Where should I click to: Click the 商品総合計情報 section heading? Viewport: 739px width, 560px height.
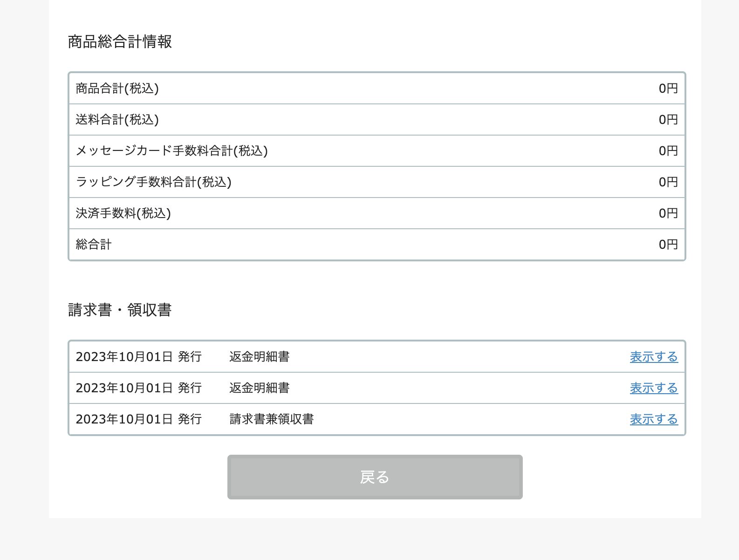pyautogui.click(x=120, y=42)
